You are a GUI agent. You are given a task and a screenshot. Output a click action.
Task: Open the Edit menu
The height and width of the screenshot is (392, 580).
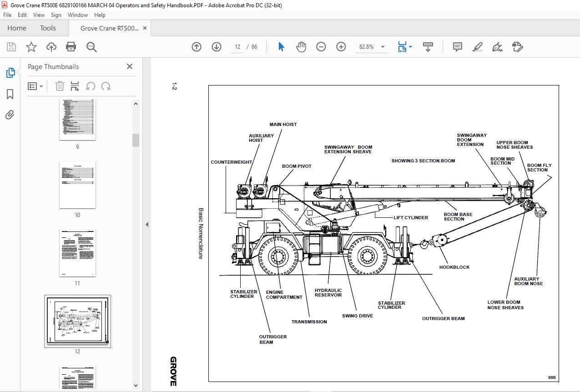coord(22,15)
